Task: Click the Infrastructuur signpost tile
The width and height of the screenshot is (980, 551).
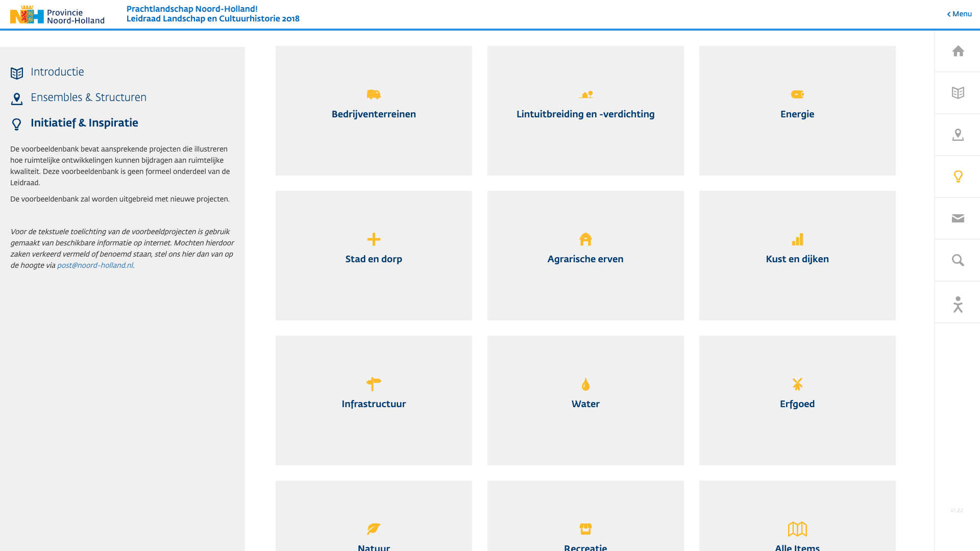Action: point(374,400)
